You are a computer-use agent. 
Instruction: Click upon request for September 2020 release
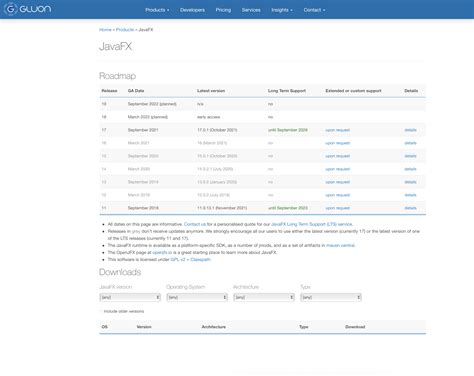point(337,156)
